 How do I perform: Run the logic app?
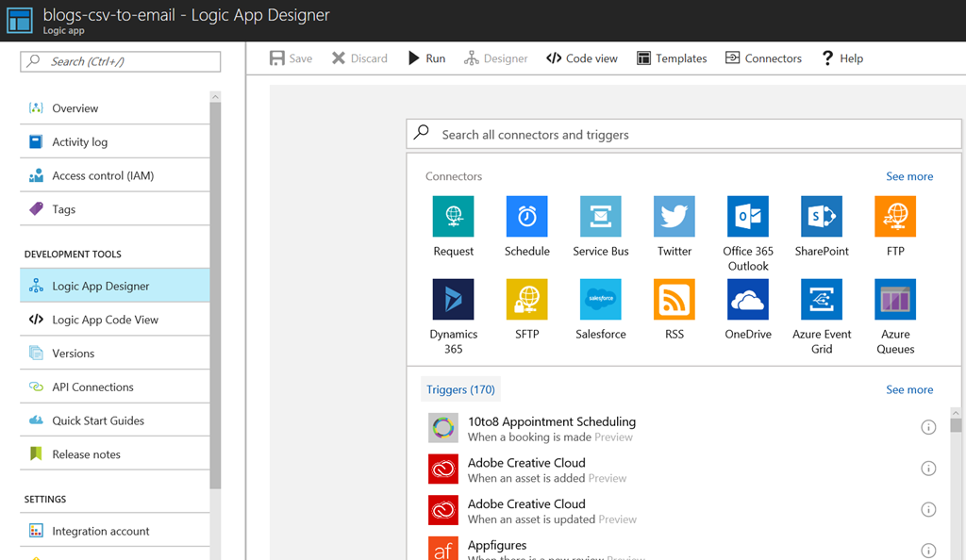426,58
